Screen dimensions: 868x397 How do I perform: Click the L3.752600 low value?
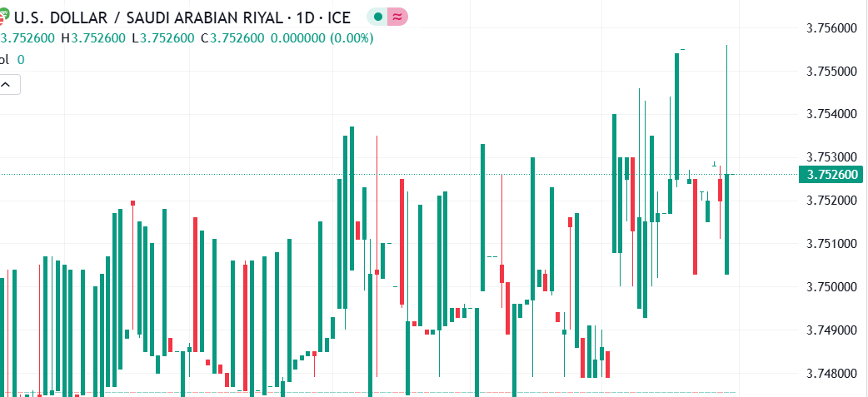[x=162, y=38]
